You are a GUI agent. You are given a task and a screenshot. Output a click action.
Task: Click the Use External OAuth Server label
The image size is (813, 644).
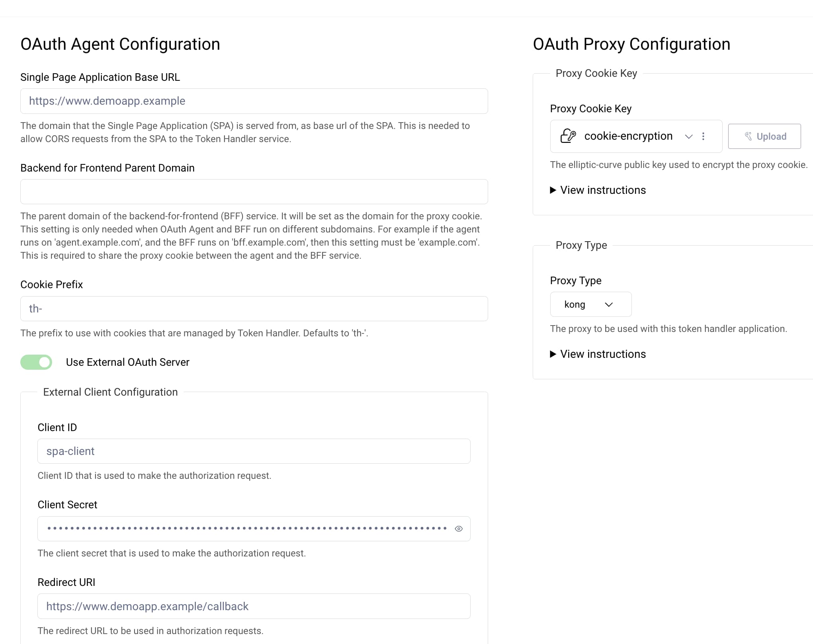click(128, 362)
